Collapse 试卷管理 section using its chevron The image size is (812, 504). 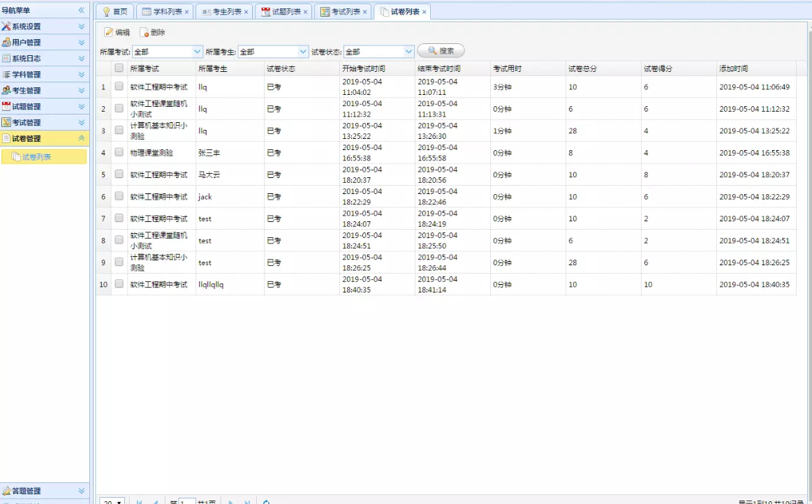(81, 138)
